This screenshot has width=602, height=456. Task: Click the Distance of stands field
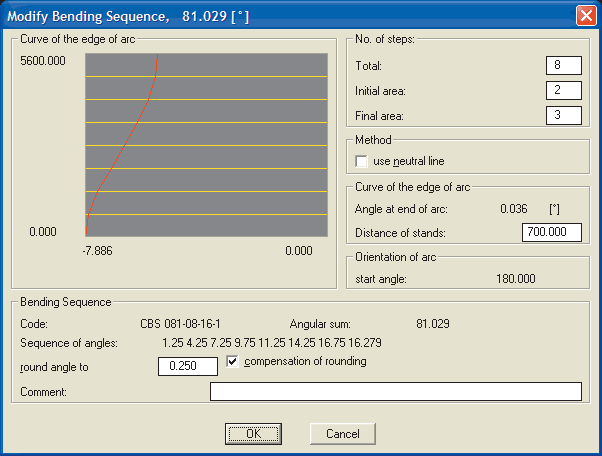[x=552, y=233]
